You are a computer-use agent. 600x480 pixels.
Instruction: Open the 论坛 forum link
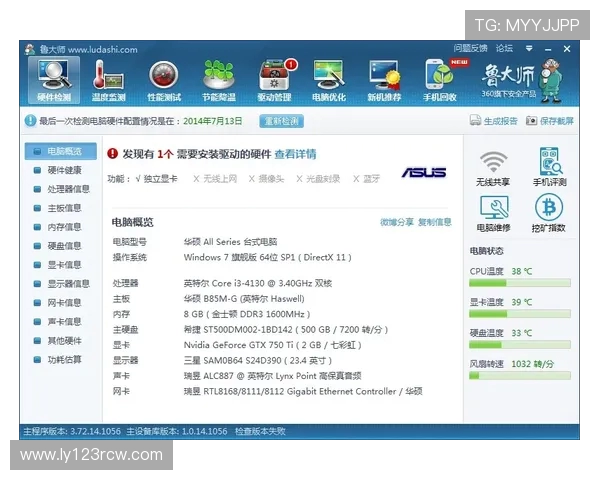504,48
